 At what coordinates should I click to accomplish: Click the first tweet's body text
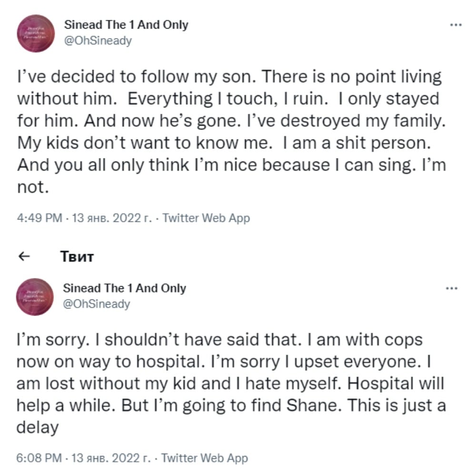click(x=228, y=121)
